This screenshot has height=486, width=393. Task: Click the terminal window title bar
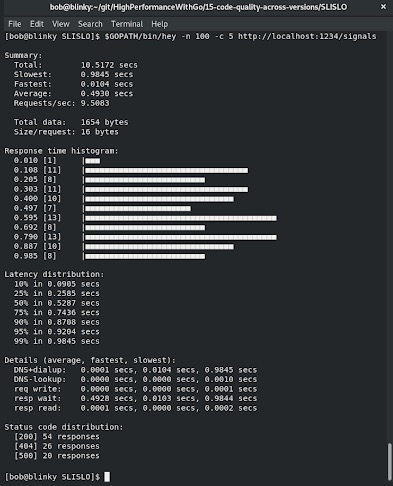pyautogui.click(x=198, y=7)
